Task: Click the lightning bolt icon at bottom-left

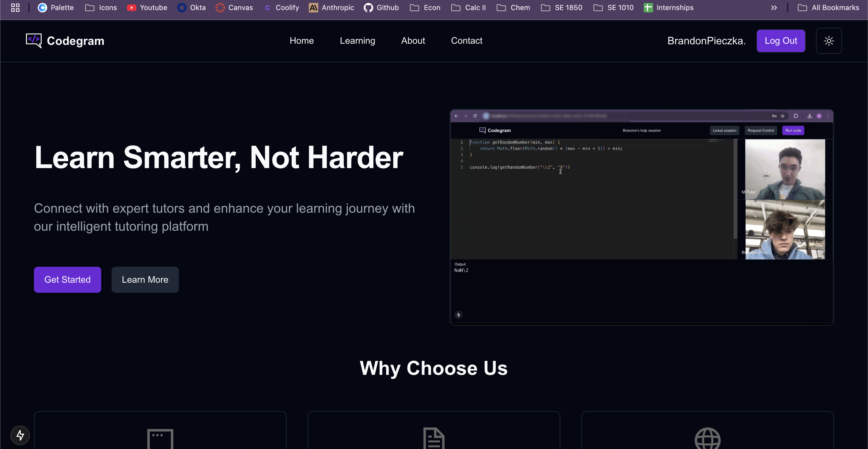Action: point(20,435)
